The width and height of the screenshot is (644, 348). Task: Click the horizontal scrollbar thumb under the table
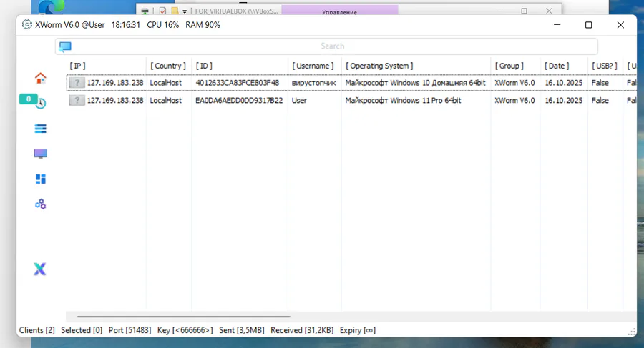(184, 317)
